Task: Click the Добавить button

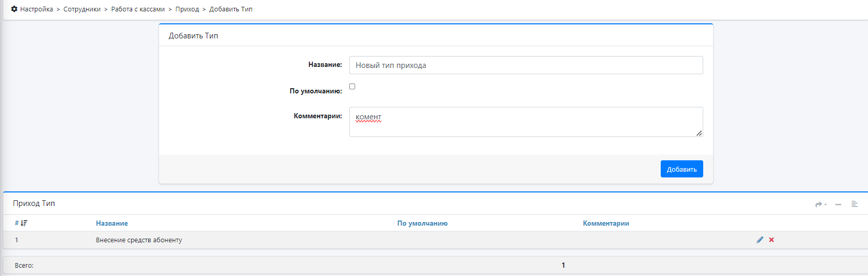Action: click(681, 169)
